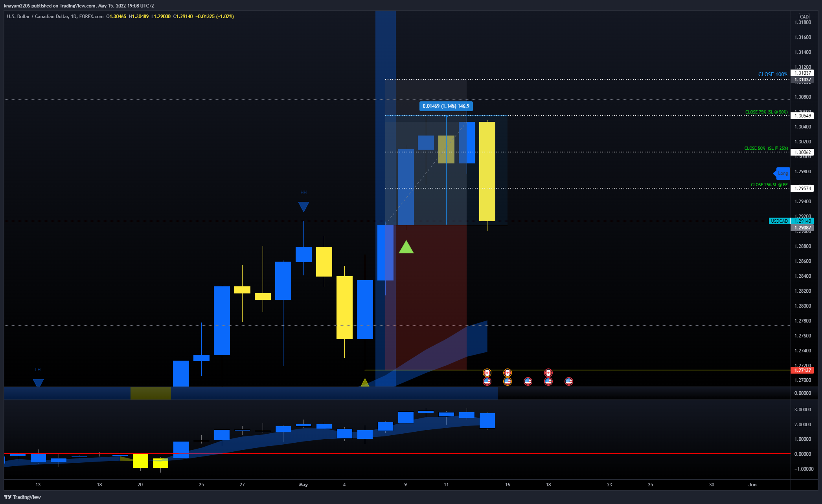Click the US economic event icon on May 17
This screenshot has width=822, height=504.
coord(528,381)
